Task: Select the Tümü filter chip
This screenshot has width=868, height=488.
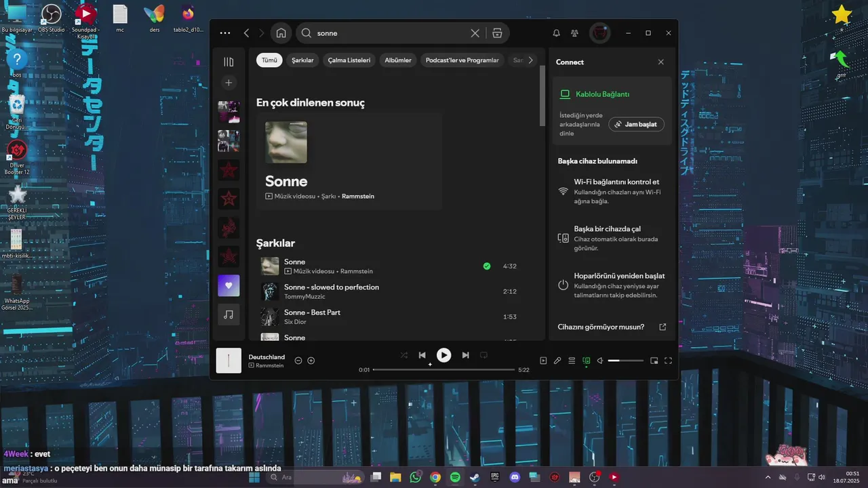Action: click(269, 60)
